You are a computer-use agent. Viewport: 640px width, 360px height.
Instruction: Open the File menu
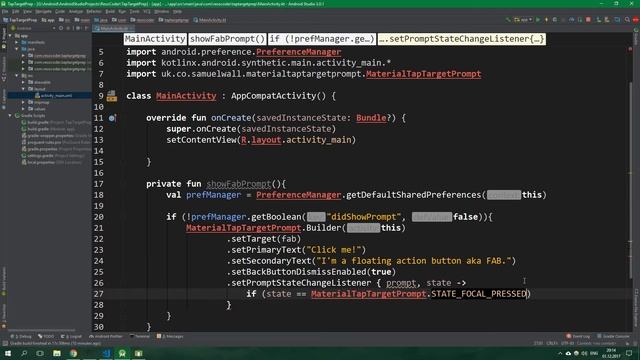coord(5,11)
